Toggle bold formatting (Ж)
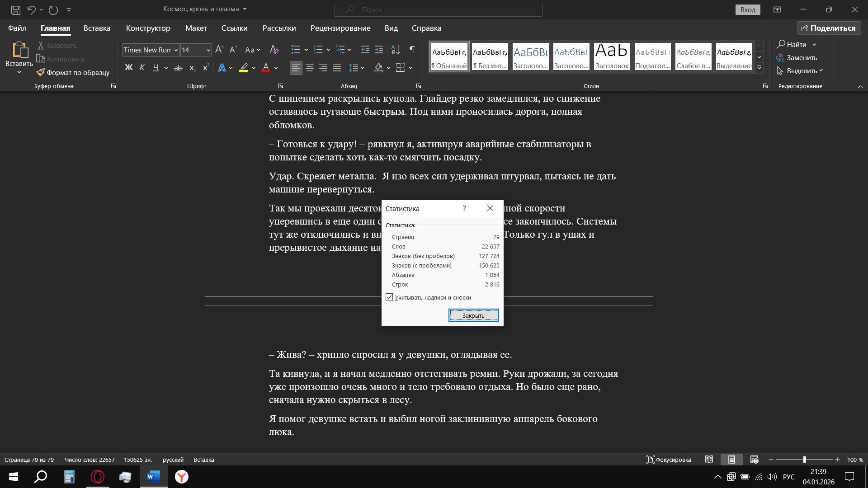This screenshot has height=488, width=868. pos(128,68)
